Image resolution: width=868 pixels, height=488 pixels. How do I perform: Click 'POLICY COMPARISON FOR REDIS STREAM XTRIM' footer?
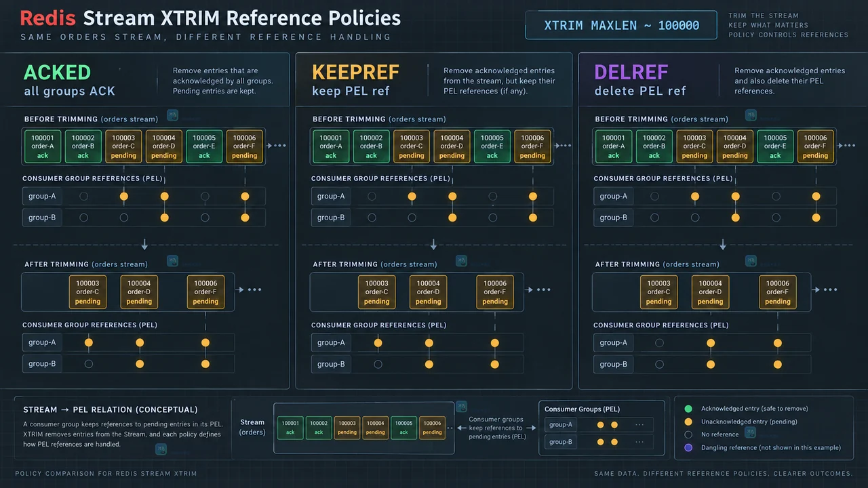pyautogui.click(x=106, y=474)
